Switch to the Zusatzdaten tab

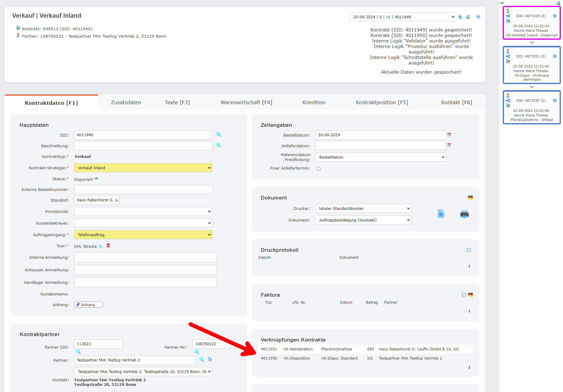coord(126,102)
